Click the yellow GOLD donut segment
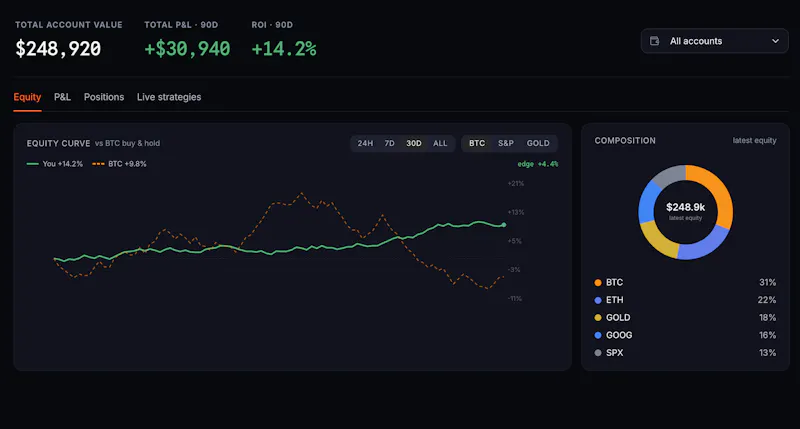Viewport: 800px width, 429px height. pyautogui.click(x=657, y=240)
